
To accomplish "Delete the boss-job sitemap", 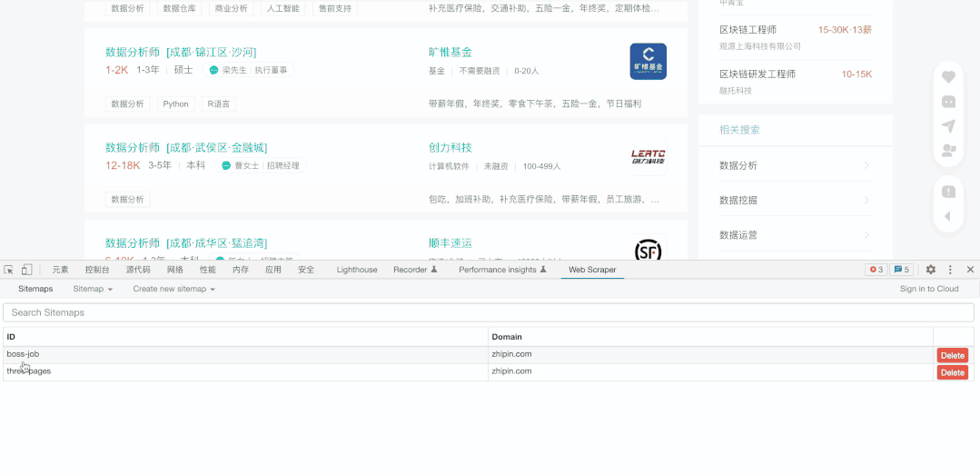I will point(952,355).
